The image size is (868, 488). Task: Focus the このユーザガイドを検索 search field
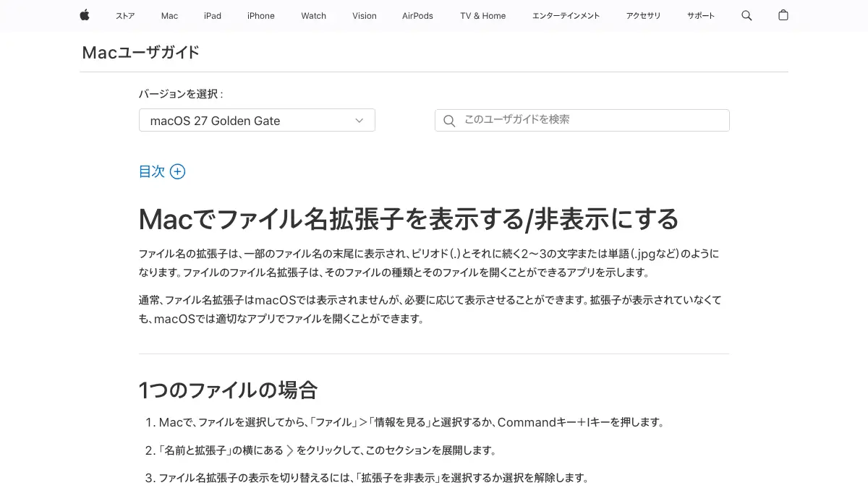click(x=582, y=120)
